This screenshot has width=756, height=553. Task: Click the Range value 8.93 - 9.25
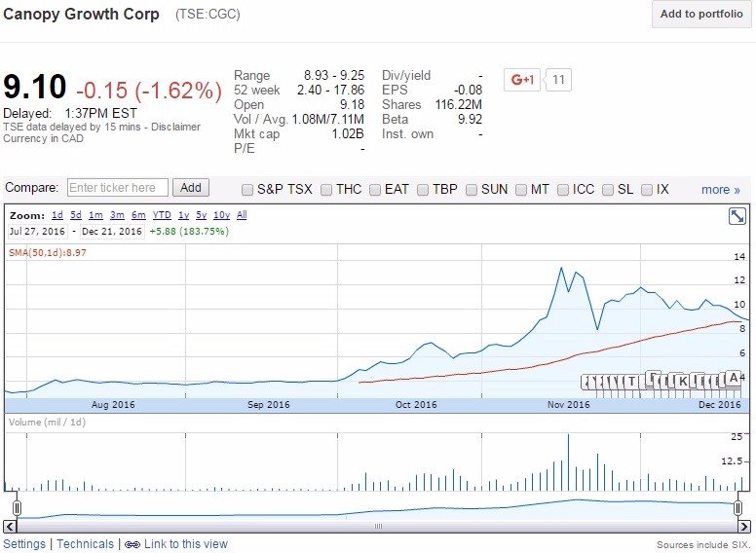point(334,76)
